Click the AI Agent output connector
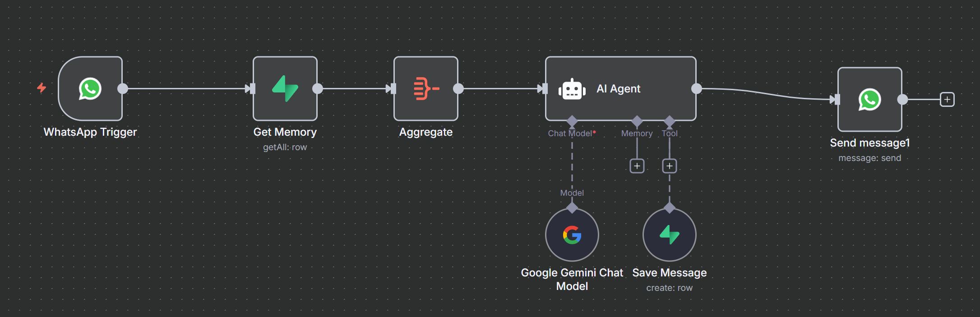 (x=697, y=89)
